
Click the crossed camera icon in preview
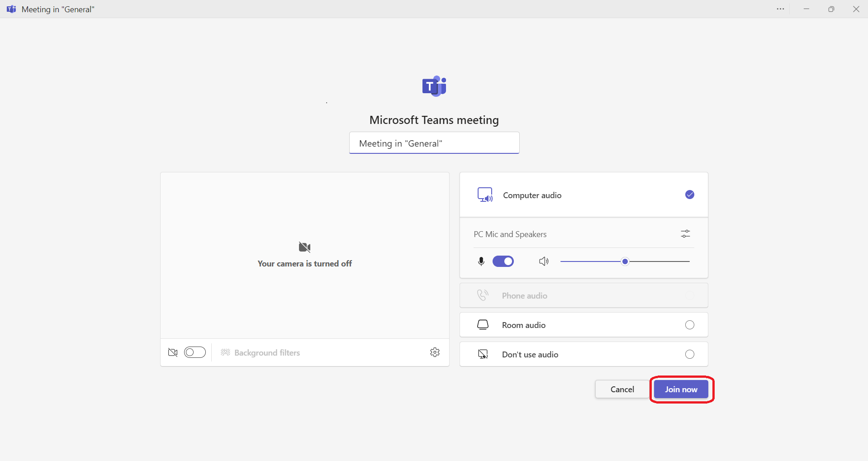tap(304, 247)
